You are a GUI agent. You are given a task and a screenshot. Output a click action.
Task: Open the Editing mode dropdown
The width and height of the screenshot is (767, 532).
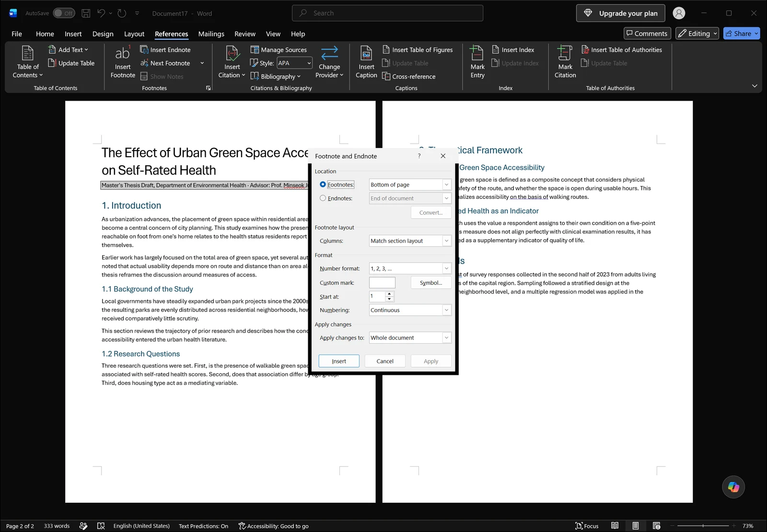pos(697,33)
